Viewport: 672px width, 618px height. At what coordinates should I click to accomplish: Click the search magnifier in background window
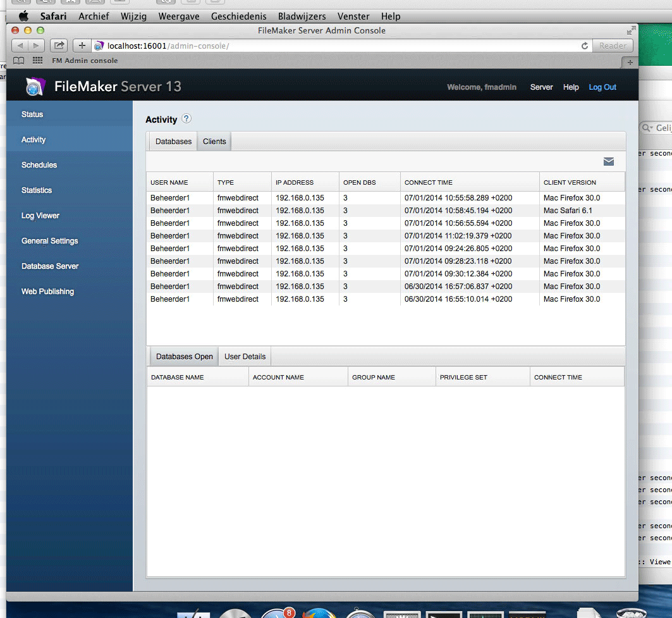click(647, 128)
